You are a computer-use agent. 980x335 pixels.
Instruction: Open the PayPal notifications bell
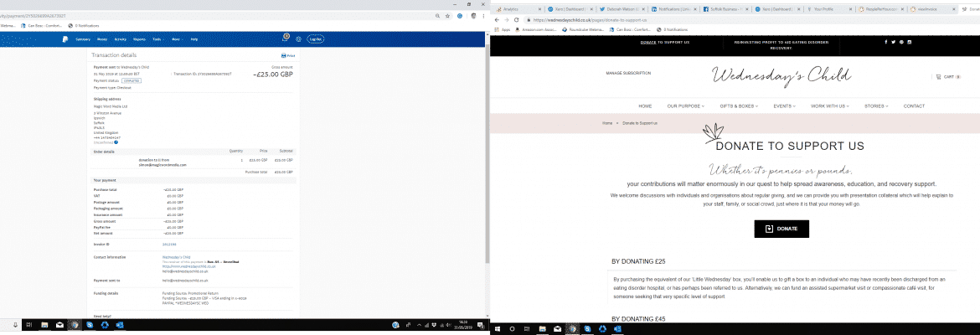(285, 39)
